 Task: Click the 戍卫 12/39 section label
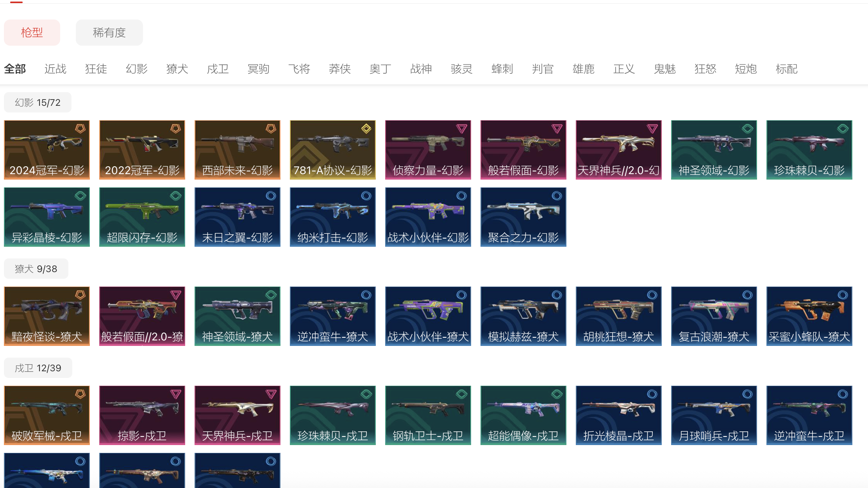(x=38, y=368)
